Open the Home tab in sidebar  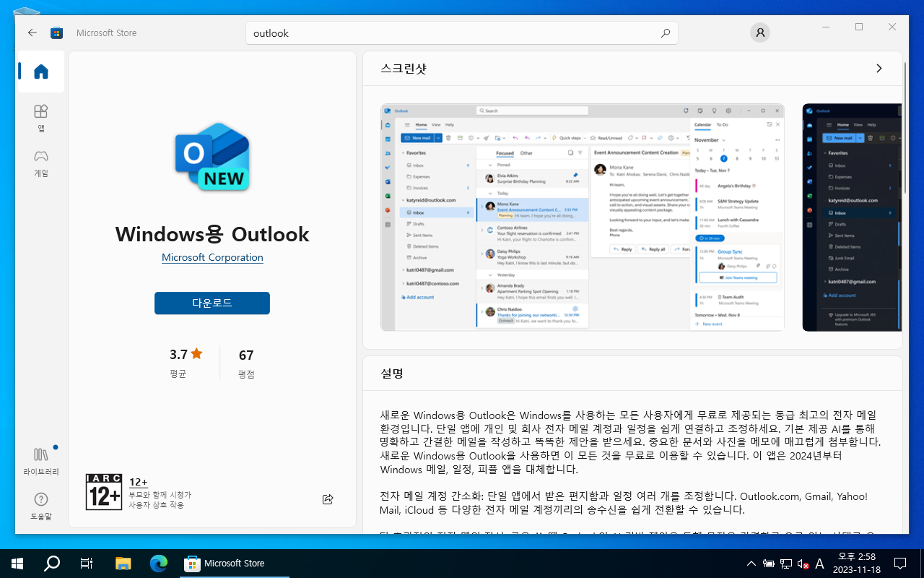click(41, 72)
